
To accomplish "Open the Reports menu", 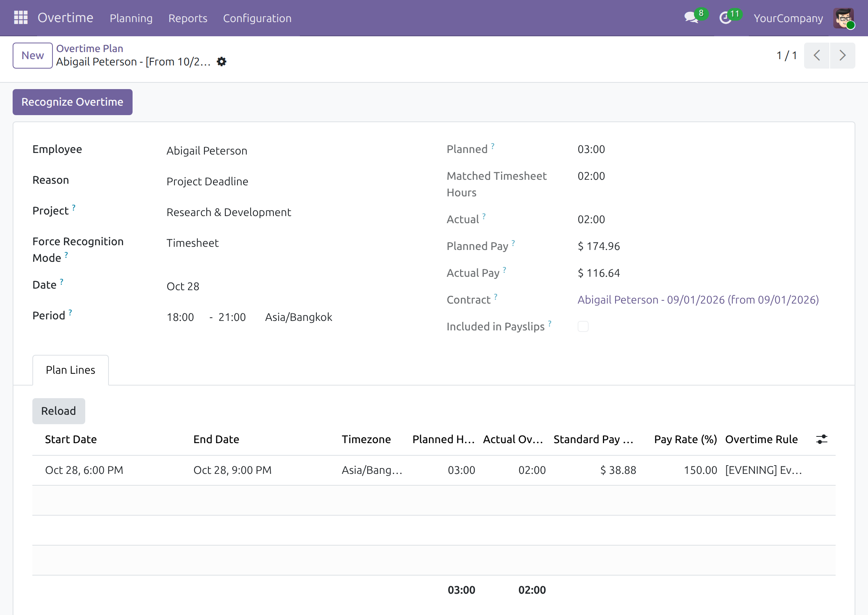I will [x=188, y=18].
